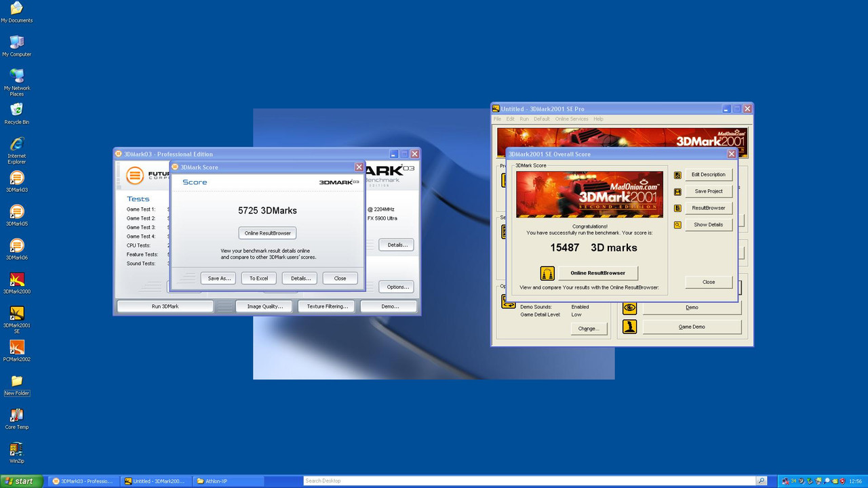Click Details... in 3DMark03 main window
The width and height of the screenshot is (868, 488).
click(x=396, y=245)
